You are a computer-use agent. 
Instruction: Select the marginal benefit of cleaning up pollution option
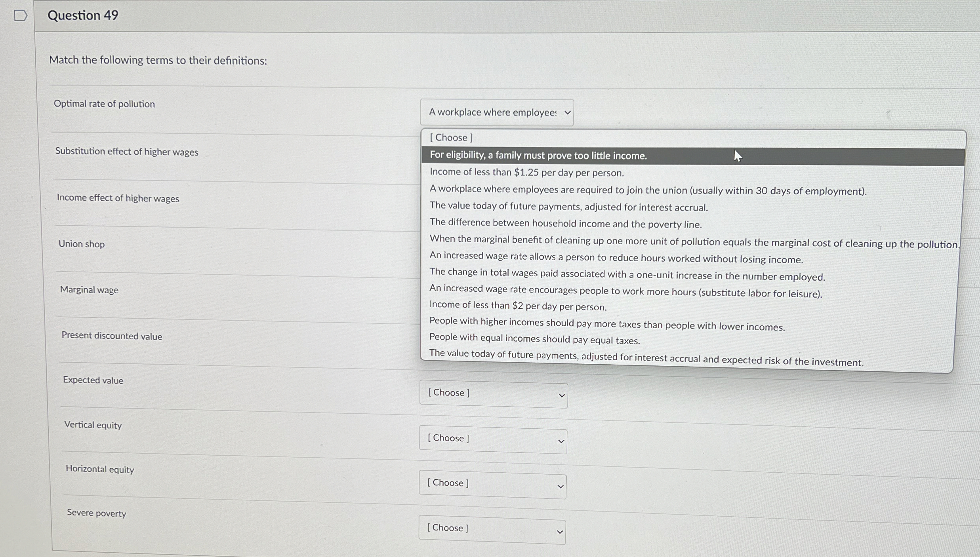693,241
